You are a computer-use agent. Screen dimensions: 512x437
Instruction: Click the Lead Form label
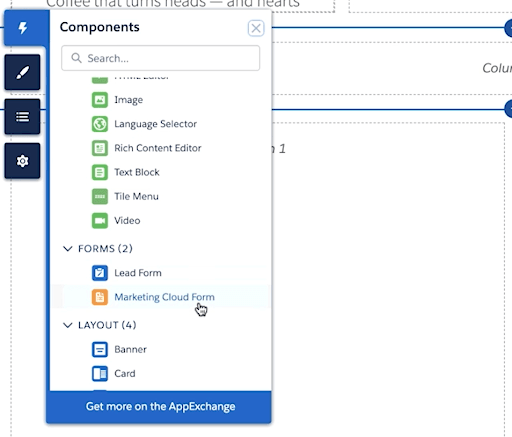[138, 273]
